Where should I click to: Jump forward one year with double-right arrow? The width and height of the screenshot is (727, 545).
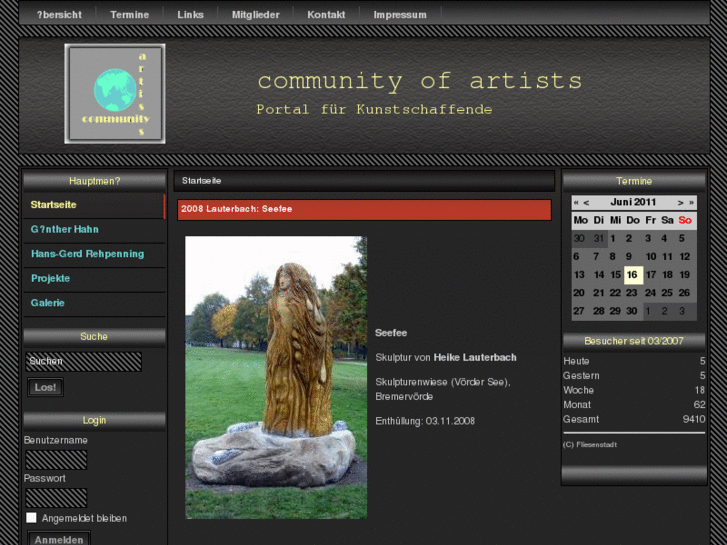point(691,202)
